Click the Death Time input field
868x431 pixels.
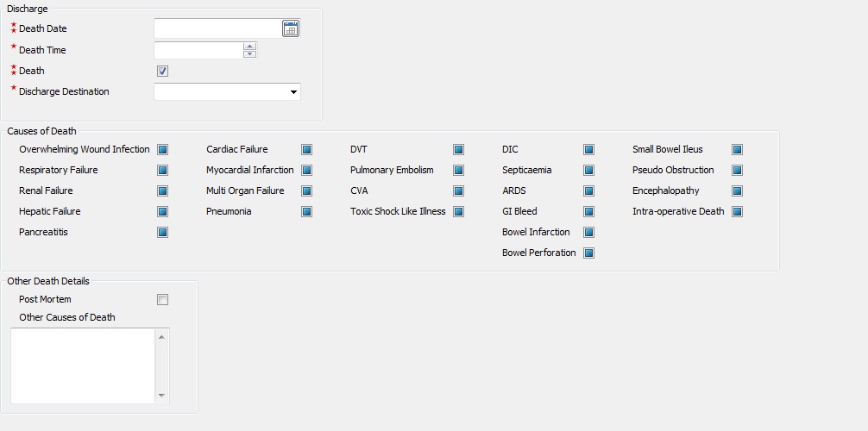coord(198,51)
